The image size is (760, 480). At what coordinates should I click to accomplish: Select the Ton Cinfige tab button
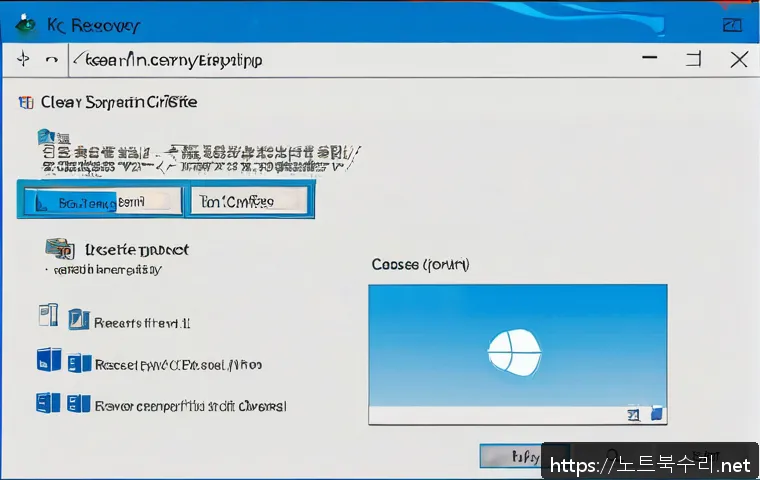click(249, 201)
